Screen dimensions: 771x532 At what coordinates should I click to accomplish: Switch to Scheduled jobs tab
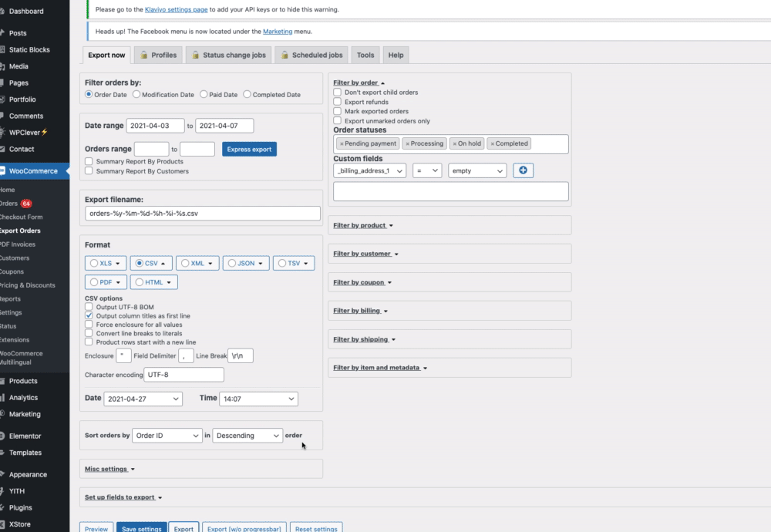tap(311, 55)
